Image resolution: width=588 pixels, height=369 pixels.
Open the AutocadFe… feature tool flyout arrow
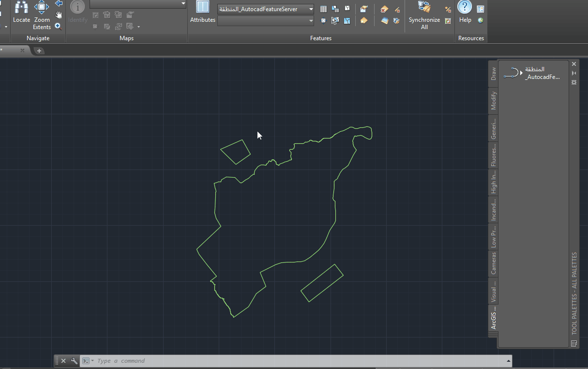point(521,73)
